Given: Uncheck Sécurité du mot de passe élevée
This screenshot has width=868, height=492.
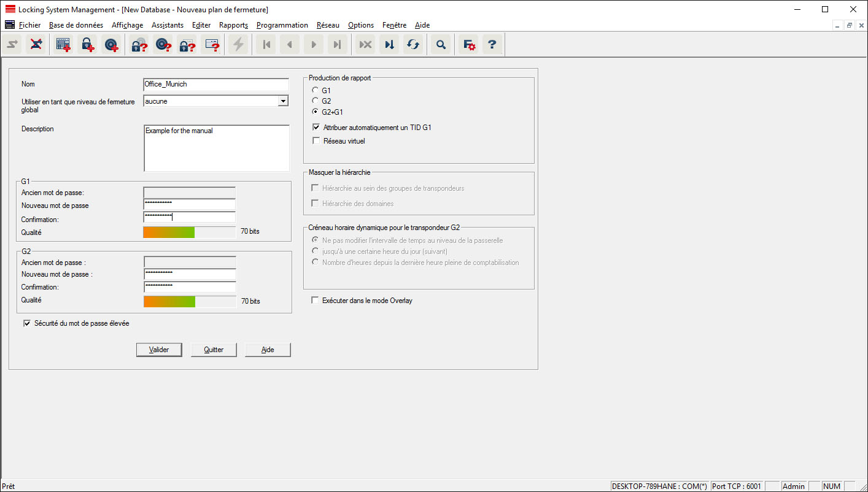Looking at the screenshot, I should [27, 323].
